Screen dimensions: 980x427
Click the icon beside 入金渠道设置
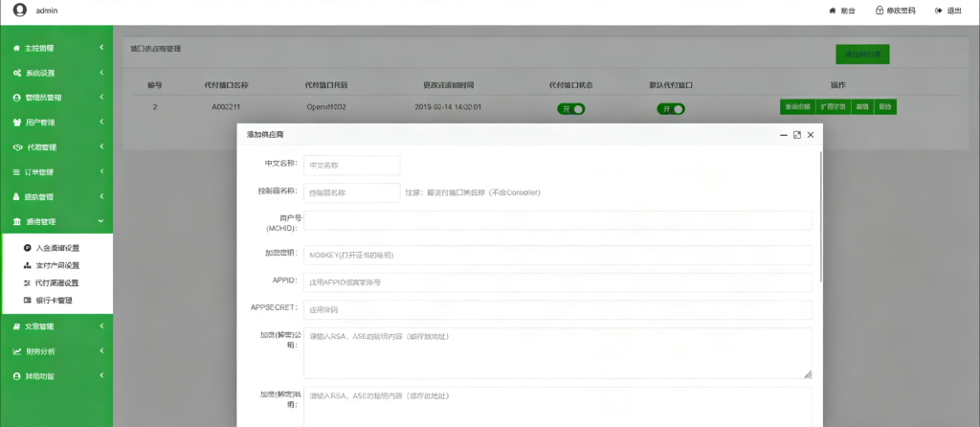(27, 248)
